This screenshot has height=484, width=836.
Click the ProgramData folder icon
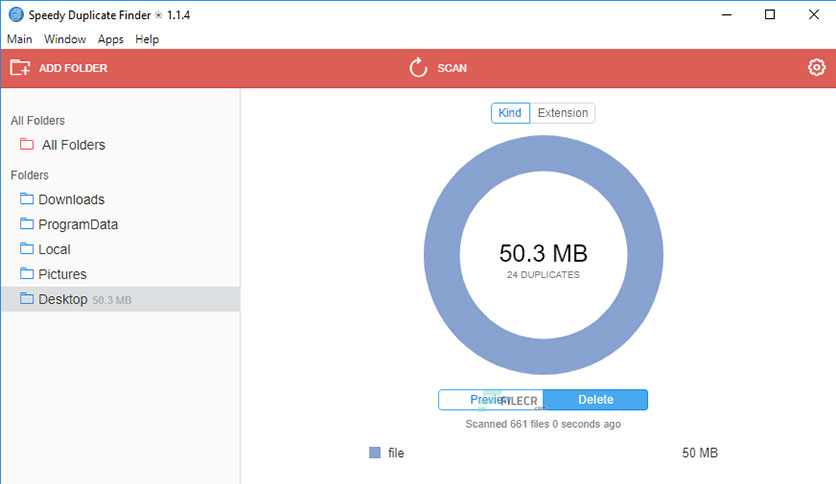click(x=27, y=223)
